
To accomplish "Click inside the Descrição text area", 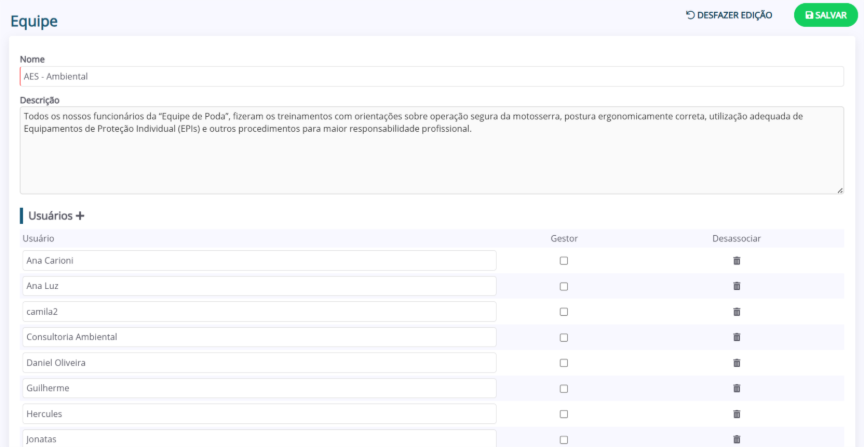I will coord(431,150).
